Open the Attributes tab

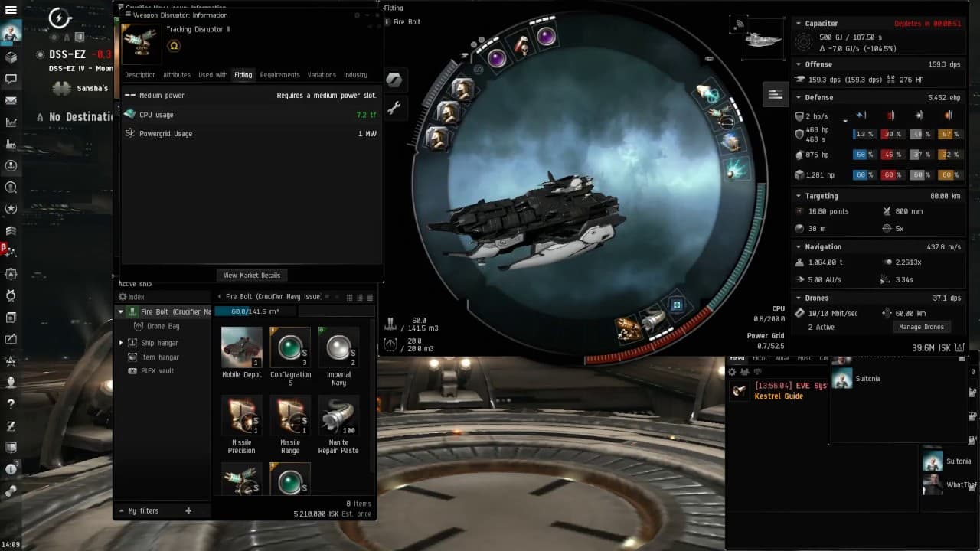tap(177, 75)
